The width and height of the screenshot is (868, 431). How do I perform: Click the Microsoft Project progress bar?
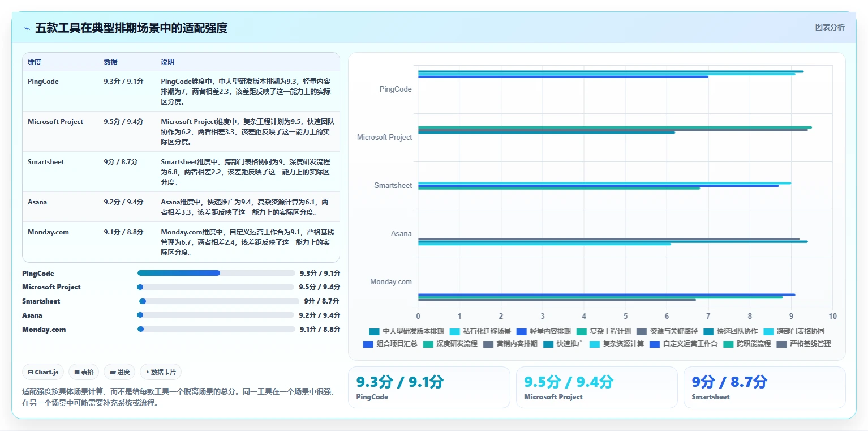pos(216,287)
